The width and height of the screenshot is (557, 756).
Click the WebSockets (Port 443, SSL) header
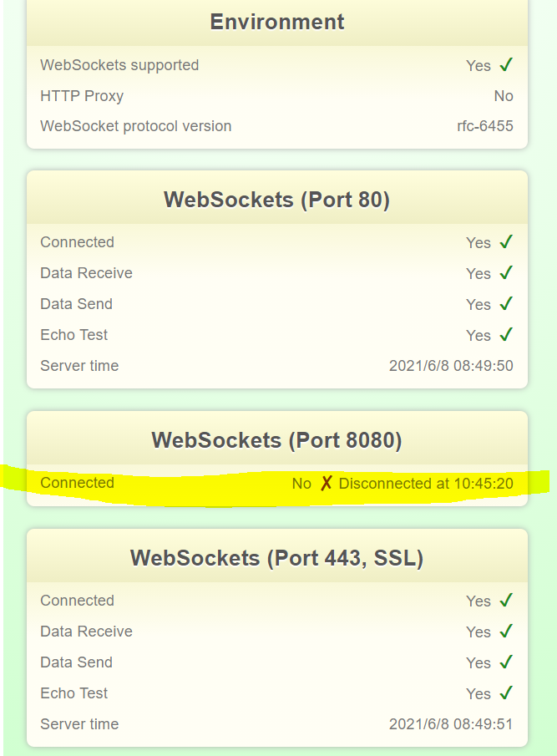point(277,558)
